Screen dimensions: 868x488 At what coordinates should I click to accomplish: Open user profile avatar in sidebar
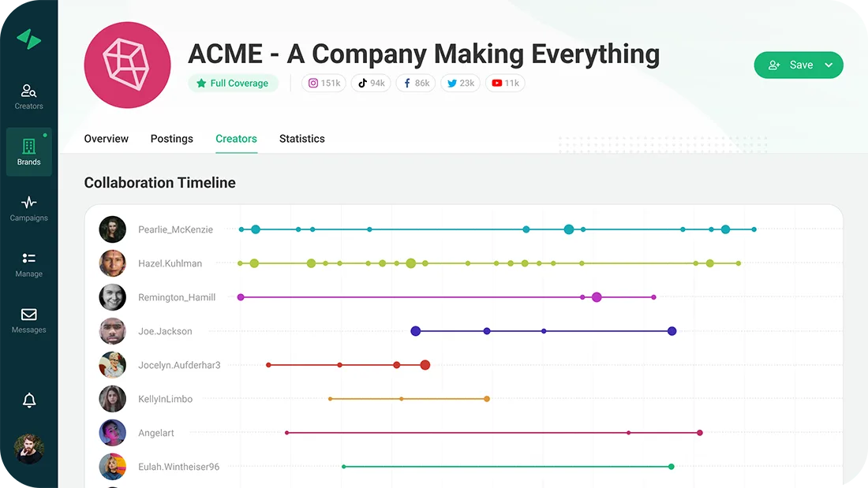pyautogui.click(x=28, y=449)
